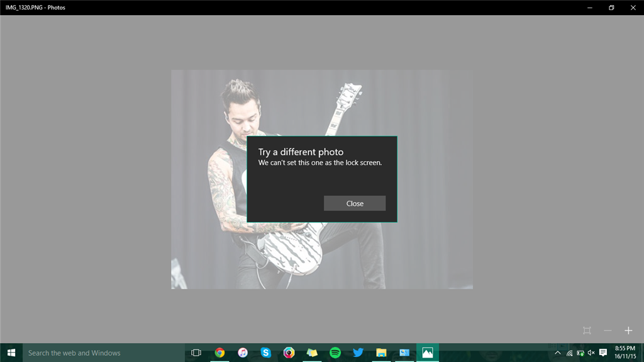Open Skype from the taskbar
This screenshot has width=644, height=362.
click(266, 353)
